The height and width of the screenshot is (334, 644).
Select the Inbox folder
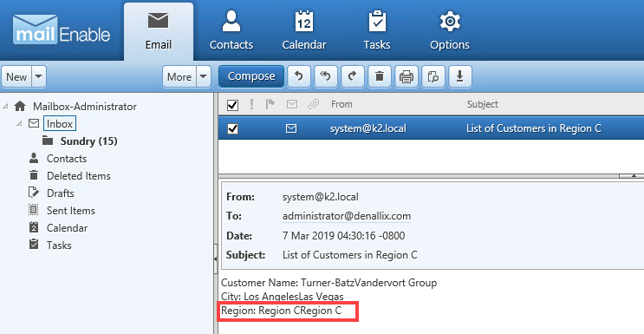pyautogui.click(x=60, y=123)
